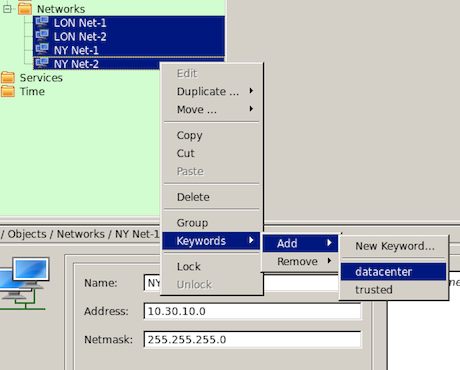Open the Duplicate submenu
This screenshot has width=460, height=370.
click(211, 91)
